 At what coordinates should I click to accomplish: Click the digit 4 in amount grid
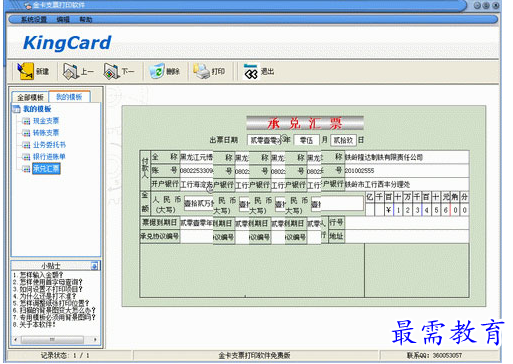pyautogui.click(x=427, y=210)
